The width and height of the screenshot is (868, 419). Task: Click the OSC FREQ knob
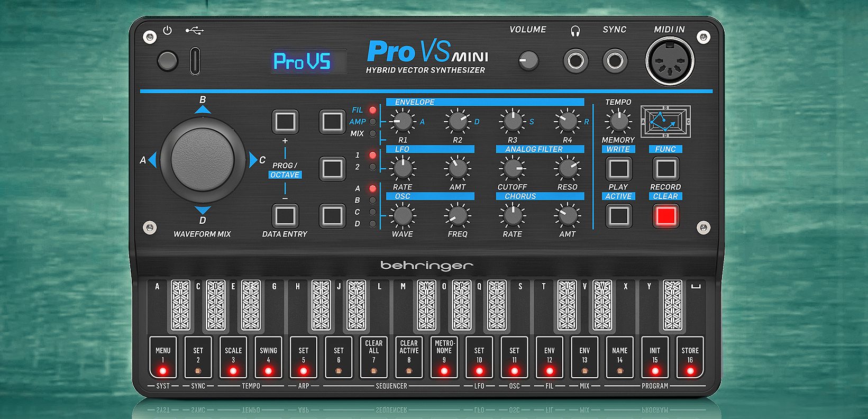458,216
